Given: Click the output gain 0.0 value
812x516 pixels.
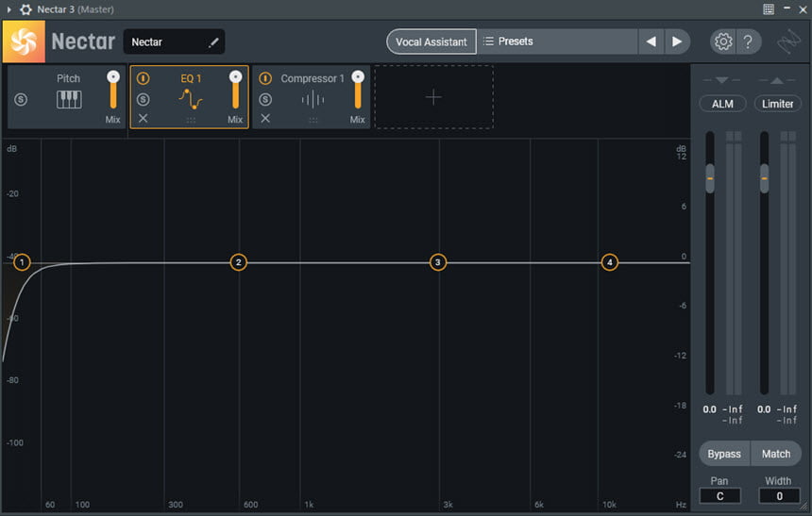Looking at the screenshot, I should pyautogui.click(x=764, y=409).
